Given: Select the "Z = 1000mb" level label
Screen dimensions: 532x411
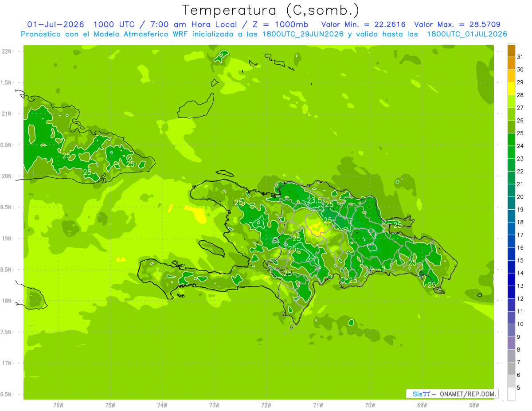Looking at the screenshot, I should (280, 24).
